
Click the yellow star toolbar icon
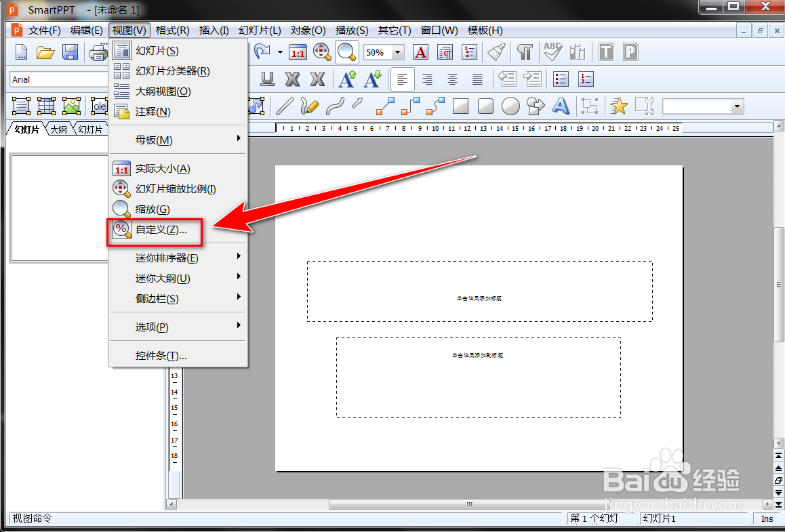point(619,106)
